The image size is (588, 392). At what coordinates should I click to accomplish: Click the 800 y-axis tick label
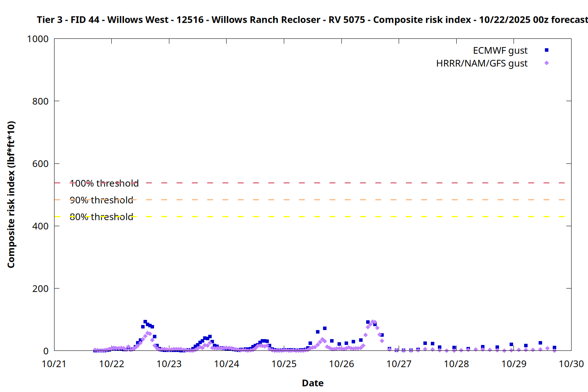point(40,101)
